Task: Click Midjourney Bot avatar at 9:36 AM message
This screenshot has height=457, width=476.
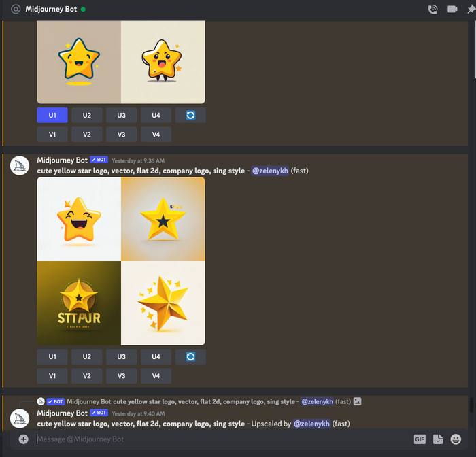Action: [x=20, y=166]
